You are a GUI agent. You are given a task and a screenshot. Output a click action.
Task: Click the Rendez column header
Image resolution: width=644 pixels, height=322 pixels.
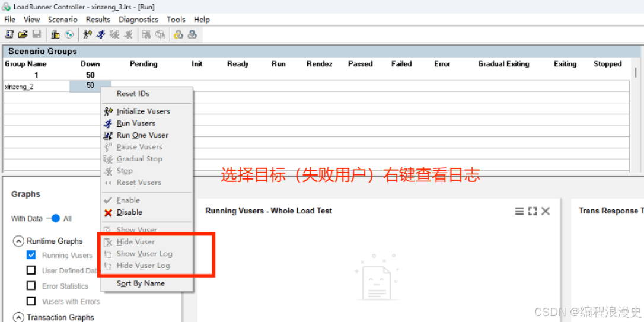[x=320, y=64]
